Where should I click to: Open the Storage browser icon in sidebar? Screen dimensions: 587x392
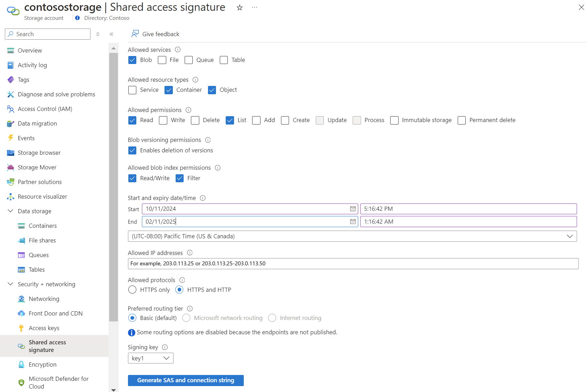point(10,153)
